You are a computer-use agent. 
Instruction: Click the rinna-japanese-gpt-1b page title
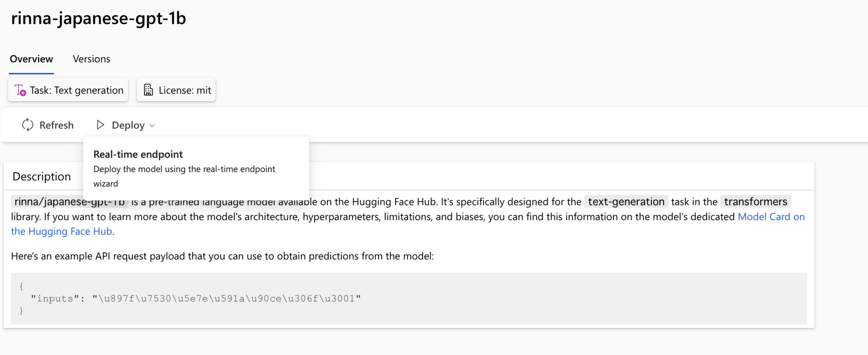98,18
